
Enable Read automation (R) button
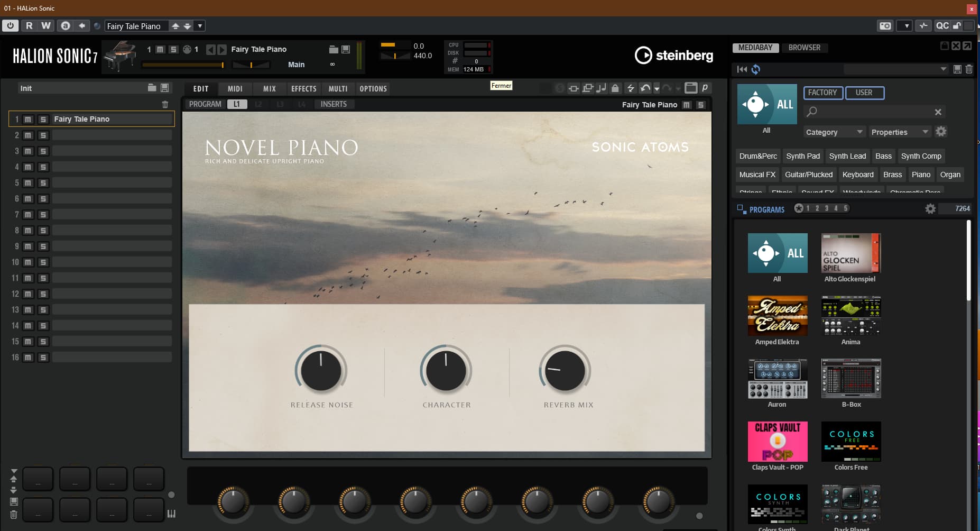click(x=29, y=25)
